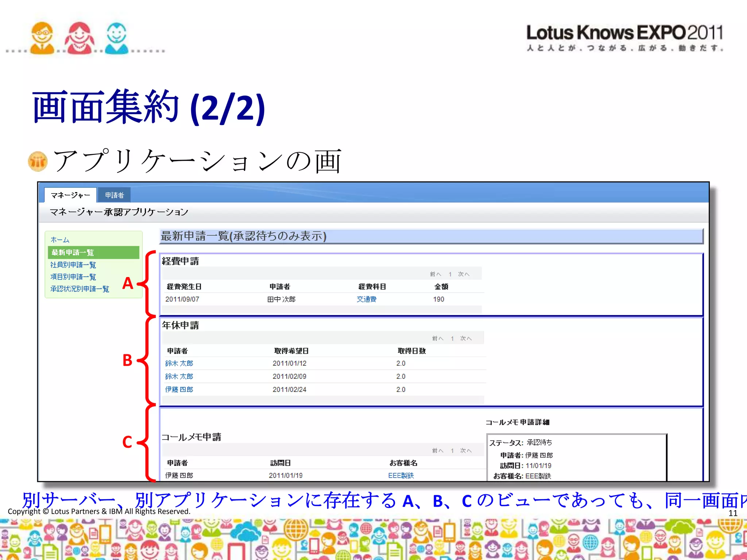Click the 取得希望日 column header
Viewport: 747px width, 560px height.
291,351
